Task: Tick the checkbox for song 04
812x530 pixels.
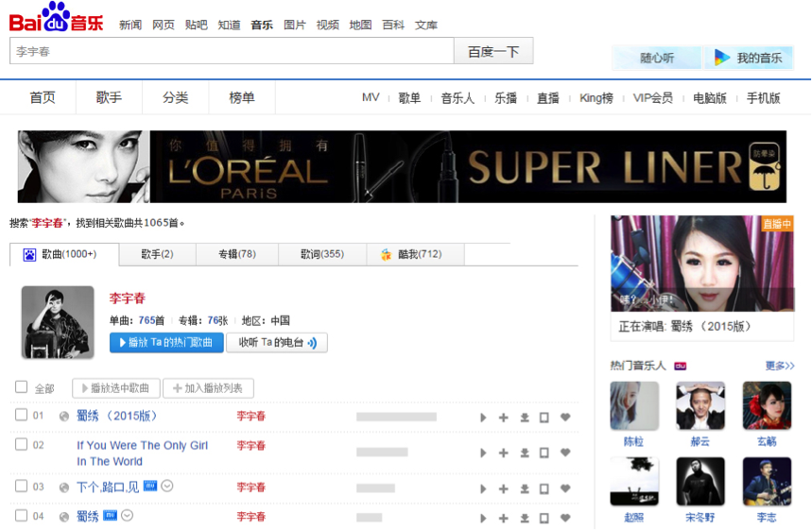Action: [21, 515]
